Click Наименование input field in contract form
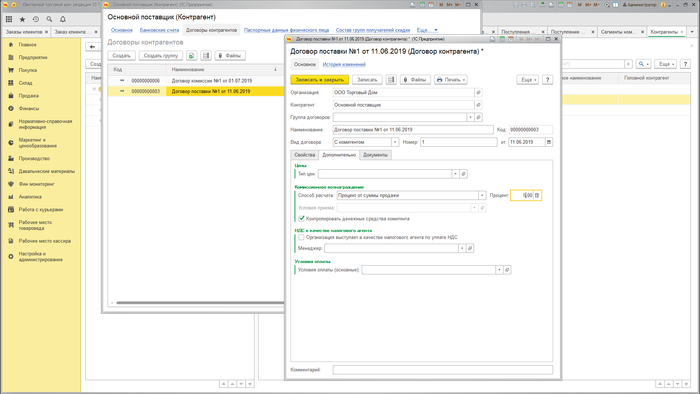700x394 pixels. [413, 130]
